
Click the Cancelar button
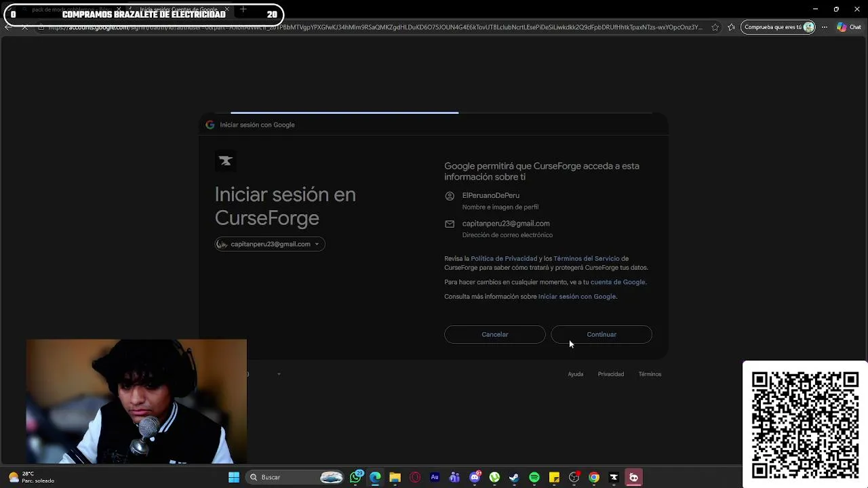(x=494, y=334)
